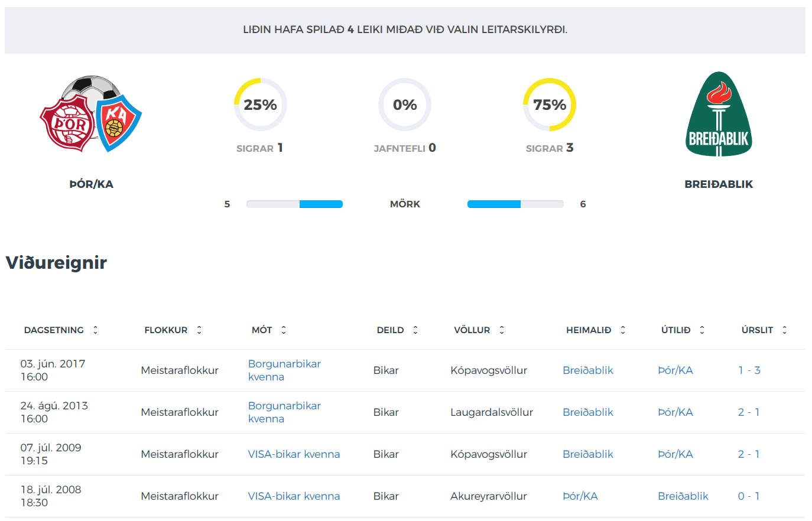Click the ÚRSLIT column header
The image size is (812, 521).
coord(758,330)
